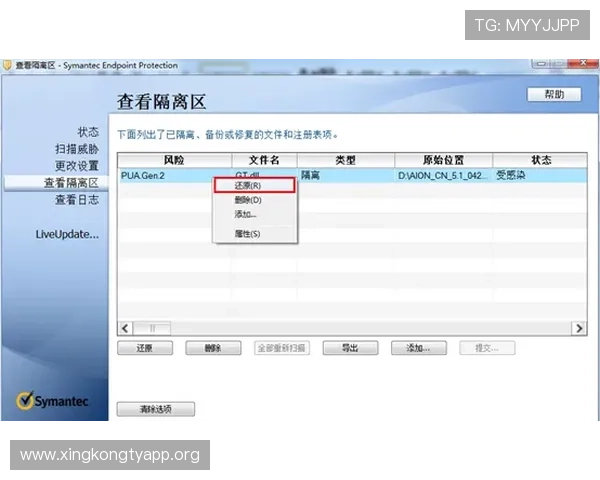Click the 隔离 type cell

[x=310, y=175]
